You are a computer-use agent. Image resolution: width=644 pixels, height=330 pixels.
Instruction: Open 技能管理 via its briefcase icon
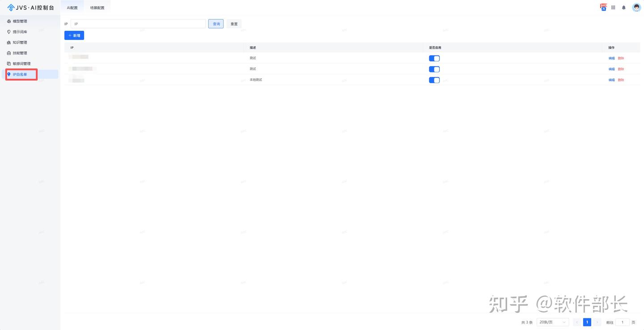(9, 53)
